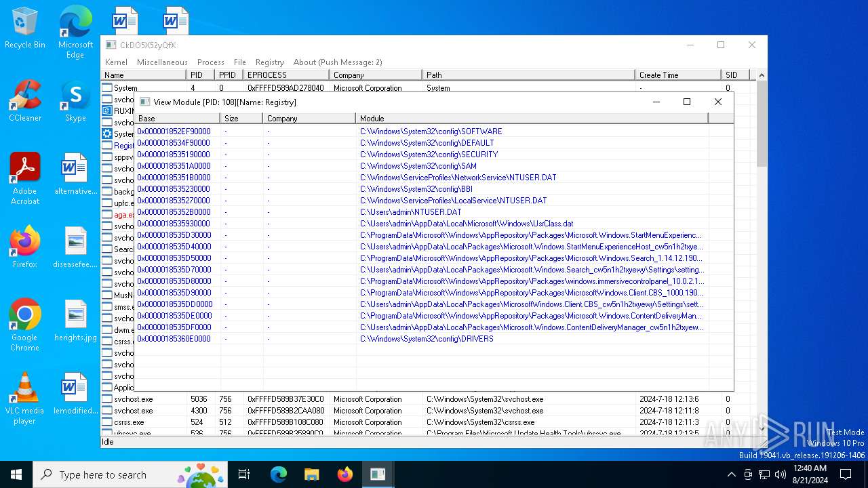Screen dimensions: 868x488
Task: Open the Recycle Bin desktop icon
Action: point(25,28)
